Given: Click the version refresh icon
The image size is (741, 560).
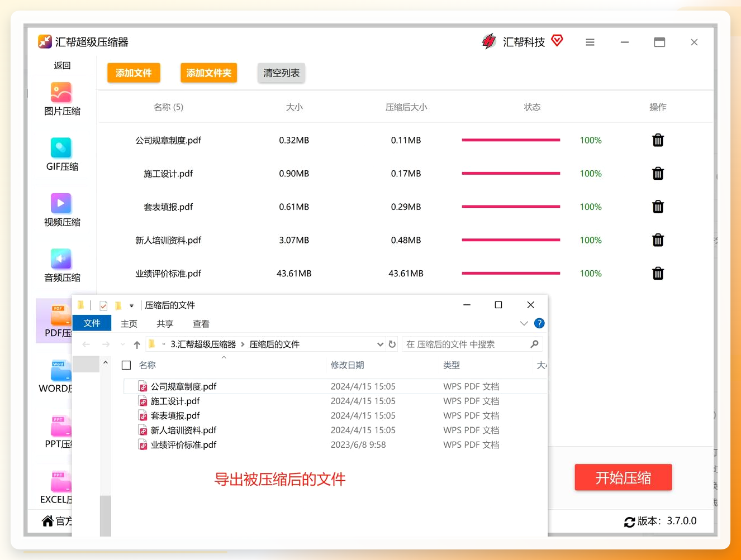Looking at the screenshot, I should (x=630, y=522).
